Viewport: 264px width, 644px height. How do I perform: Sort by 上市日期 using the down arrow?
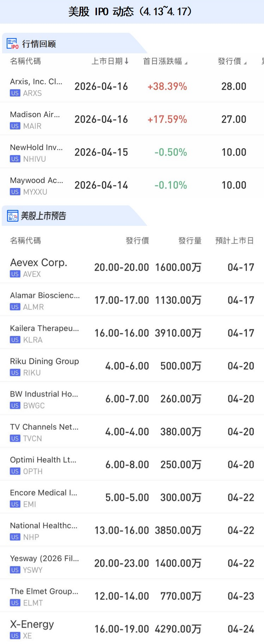(x=127, y=61)
